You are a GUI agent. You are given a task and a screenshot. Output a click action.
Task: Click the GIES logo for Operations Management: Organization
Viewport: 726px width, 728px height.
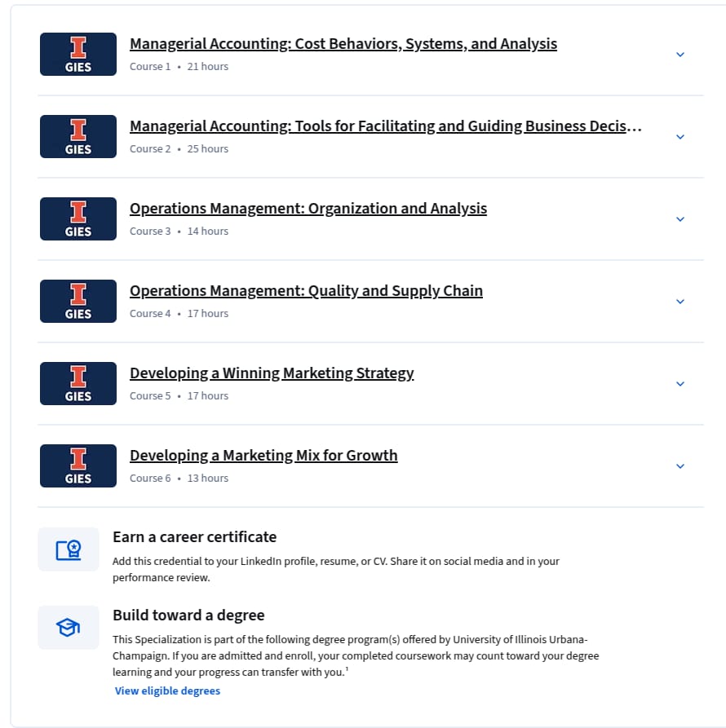coord(78,218)
